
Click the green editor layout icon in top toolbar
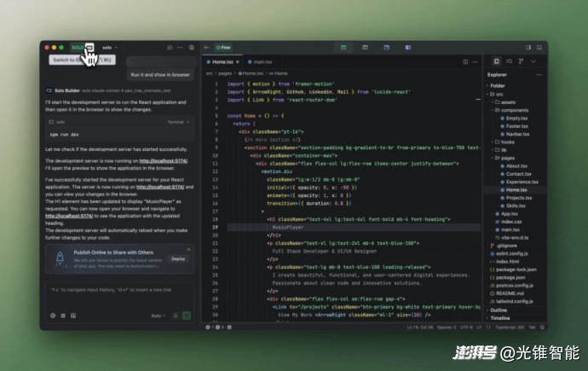343,48
